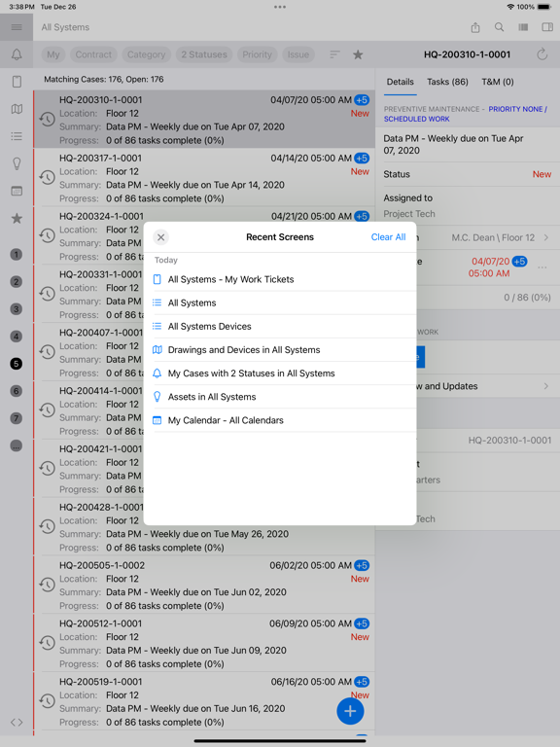560x747 pixels.
Task: Open the All Systems recent screen
Action: (280, 303)
